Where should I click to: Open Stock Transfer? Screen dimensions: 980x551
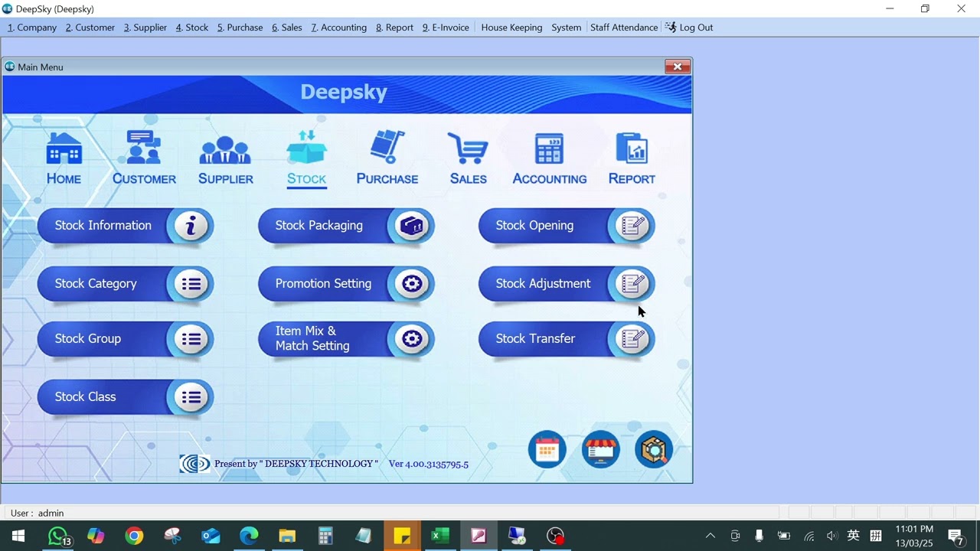[x=567, y=339]
